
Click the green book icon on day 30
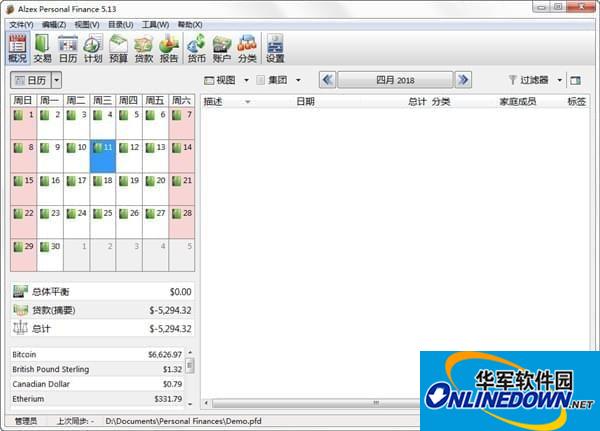coord(44,247)
